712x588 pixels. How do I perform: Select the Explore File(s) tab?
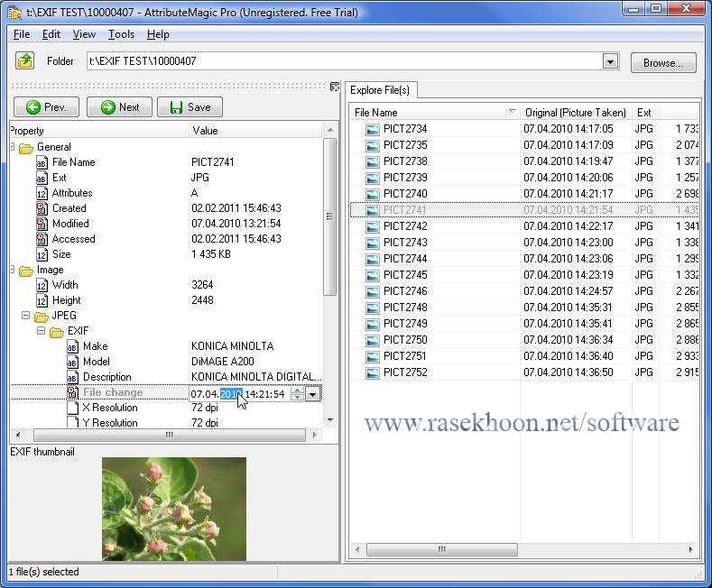(380, 90)
